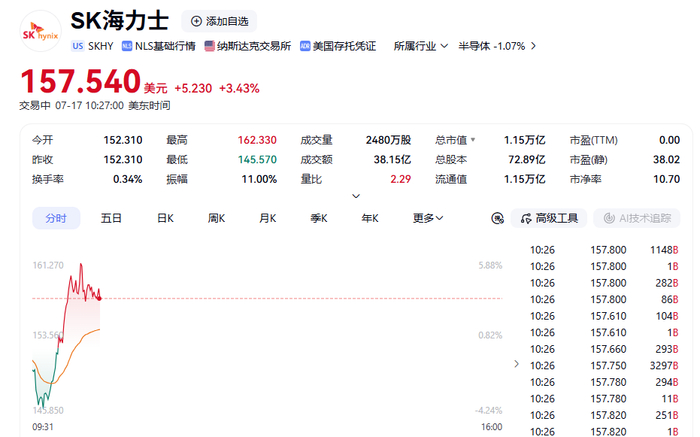This screenshot has height=437, width=700.
Task: Click the 量比 value 2.29
Action: tap(400, 179)
